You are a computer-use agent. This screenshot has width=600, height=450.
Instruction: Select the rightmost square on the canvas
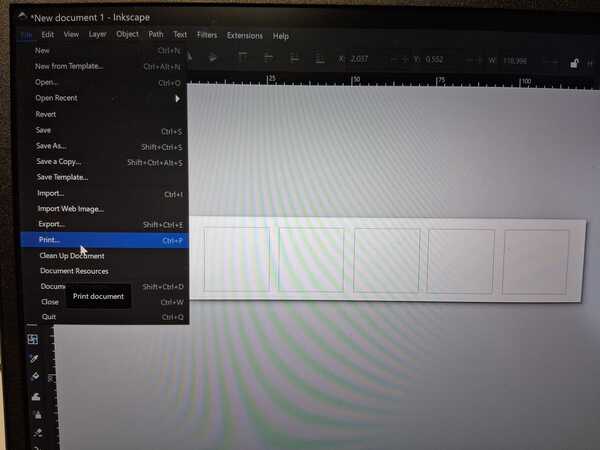(536, 262)
